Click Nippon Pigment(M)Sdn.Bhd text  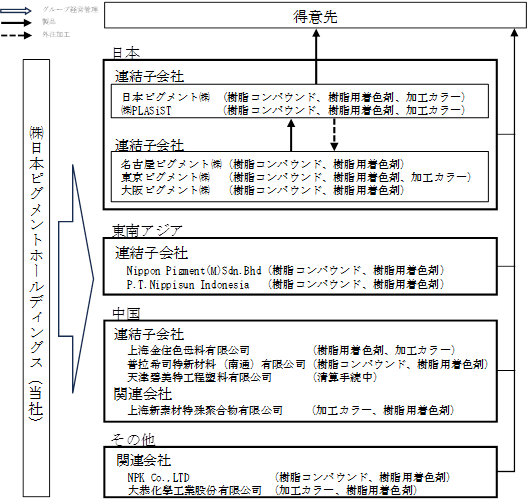[x=194, y=271]
